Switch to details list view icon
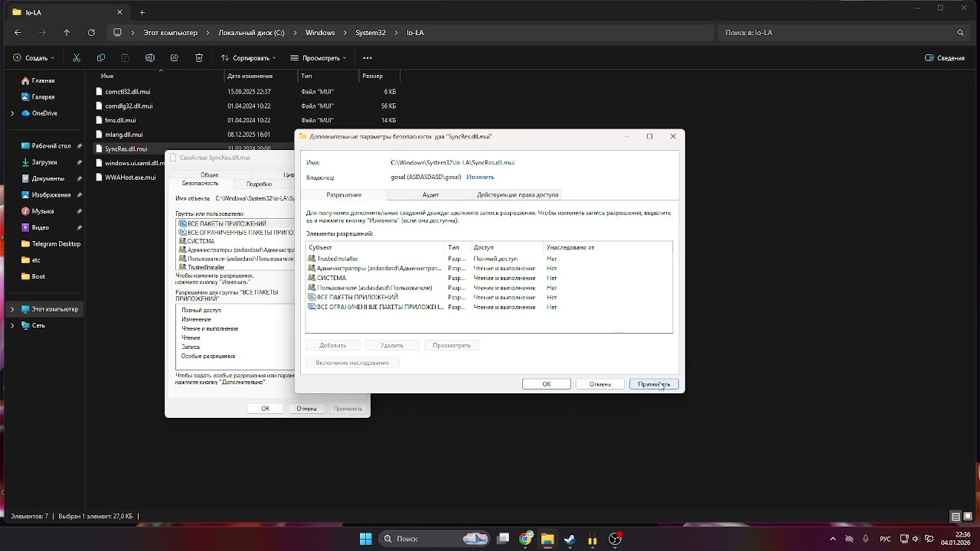 pyautogui.click(x=955, y=517)
